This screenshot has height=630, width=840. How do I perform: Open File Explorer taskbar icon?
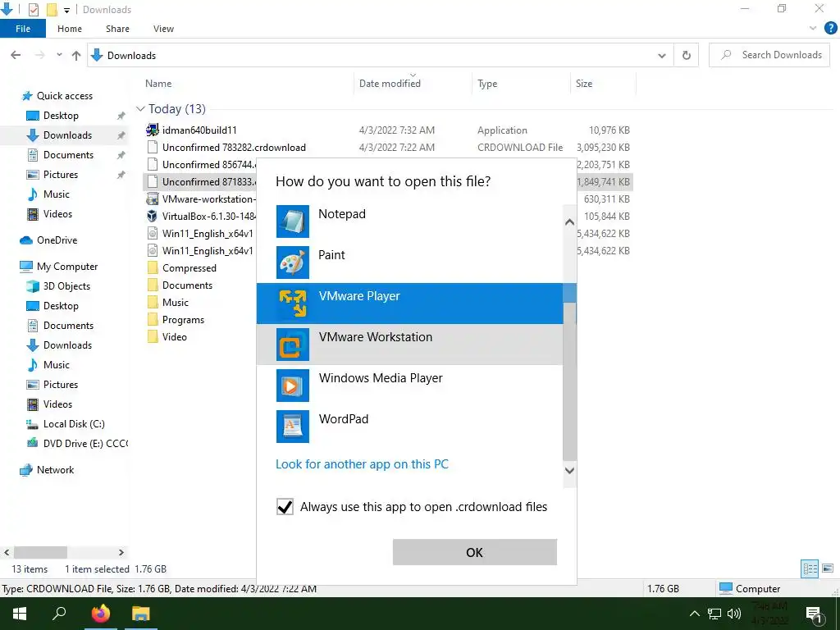tap(141, 614)
